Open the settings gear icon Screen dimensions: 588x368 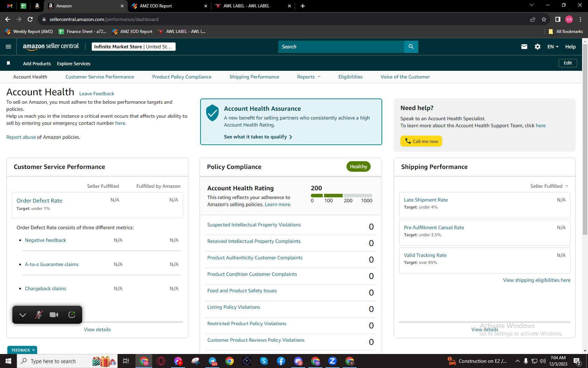tap(538, 47)
